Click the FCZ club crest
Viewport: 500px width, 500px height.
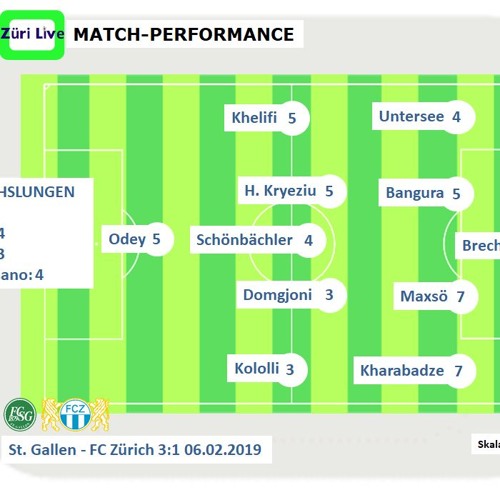(x=75, y=414)
